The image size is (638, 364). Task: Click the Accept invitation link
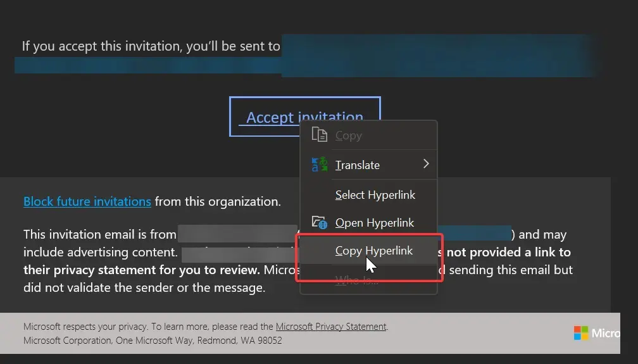click(x=305, y=117)
